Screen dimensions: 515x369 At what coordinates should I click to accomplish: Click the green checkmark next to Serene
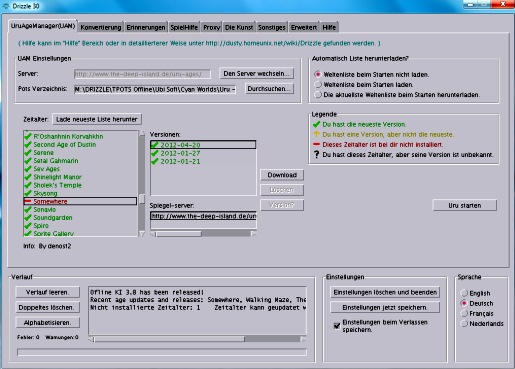28,153
